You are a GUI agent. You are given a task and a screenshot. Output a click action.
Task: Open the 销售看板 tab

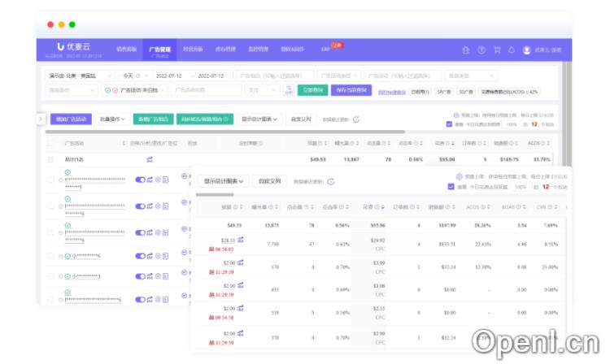(127, 50)
